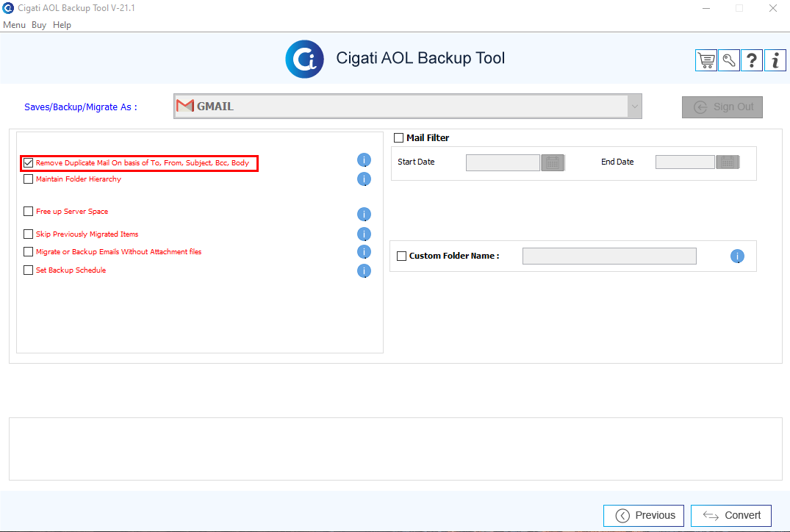Enable Migrate Emails Without Attachment files
Viewport: 790px width, 532px height.
click(28, 251)
